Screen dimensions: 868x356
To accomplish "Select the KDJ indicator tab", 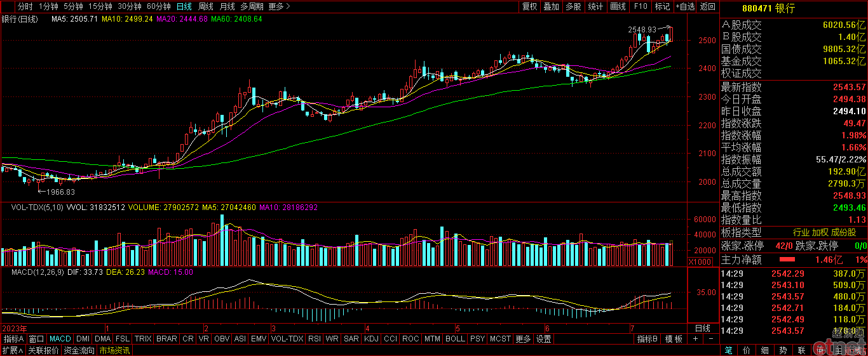I will (x=372, y=340).
